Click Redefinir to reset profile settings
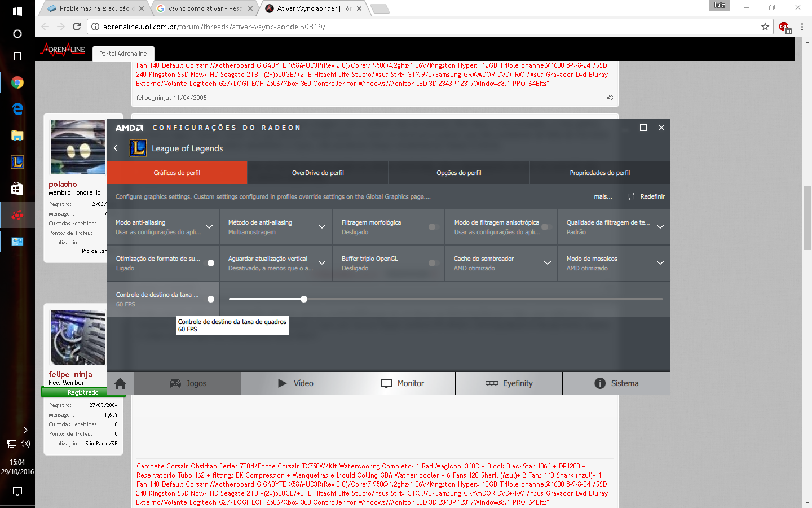 [647, 196]
